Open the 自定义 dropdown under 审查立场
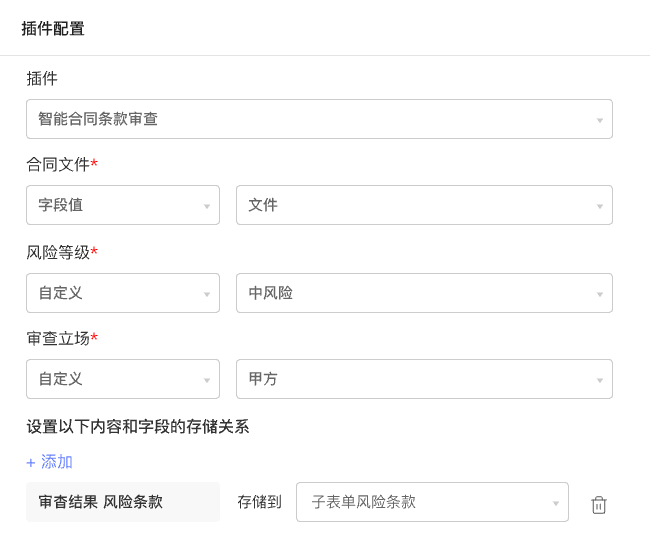Viewport: 650px width, 557px height. (122, 379)
